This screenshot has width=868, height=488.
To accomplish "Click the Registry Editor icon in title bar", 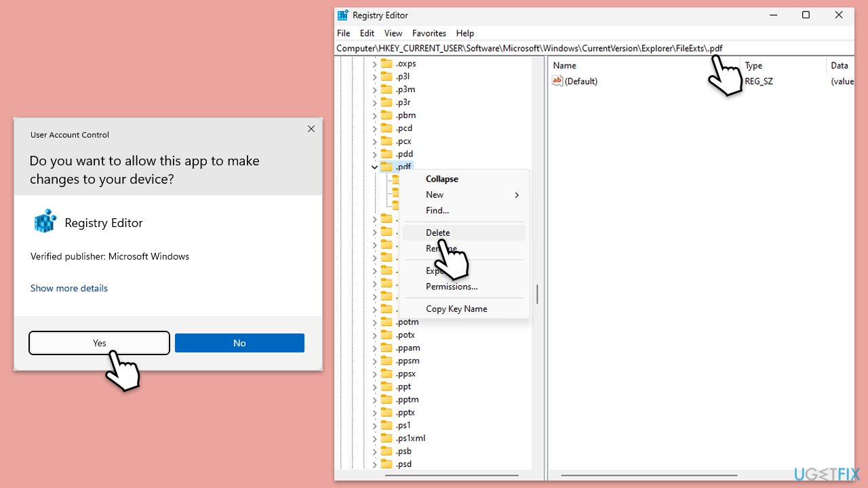I will click(343, 15).
